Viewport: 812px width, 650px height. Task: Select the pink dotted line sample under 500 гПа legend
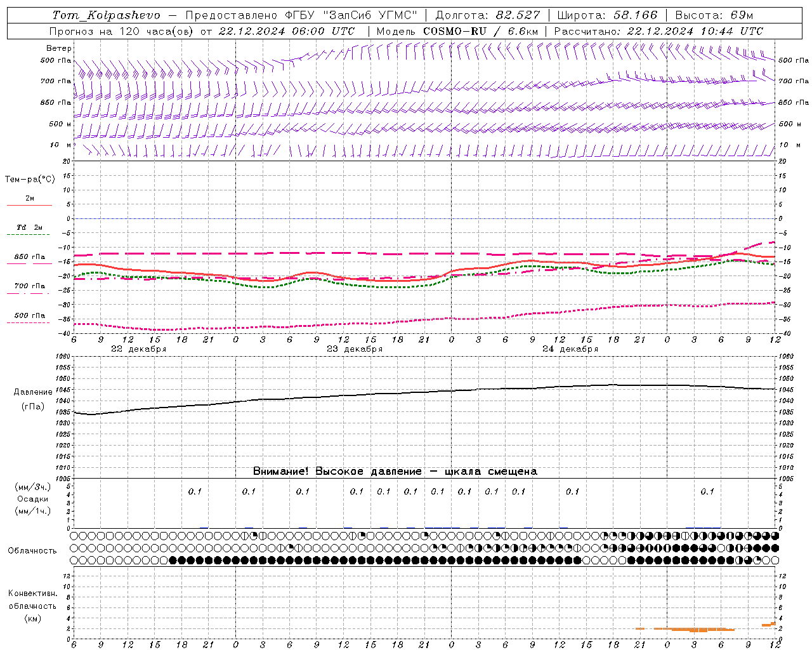click(29, 322)
